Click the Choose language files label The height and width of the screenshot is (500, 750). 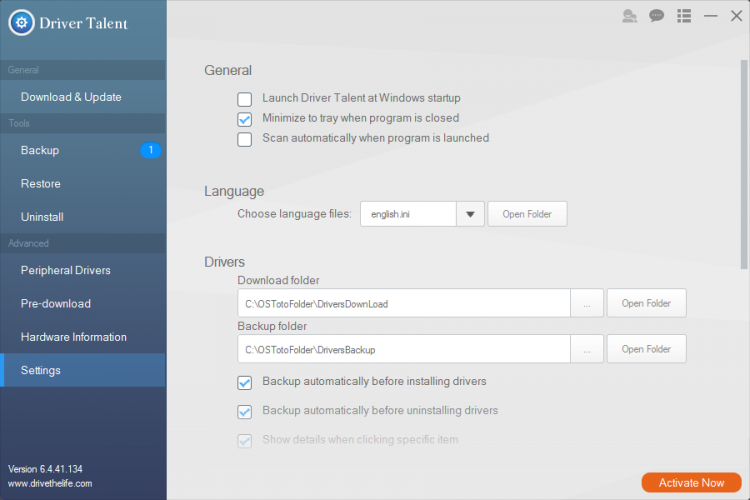pyautogui.click(x=294, y=214)
